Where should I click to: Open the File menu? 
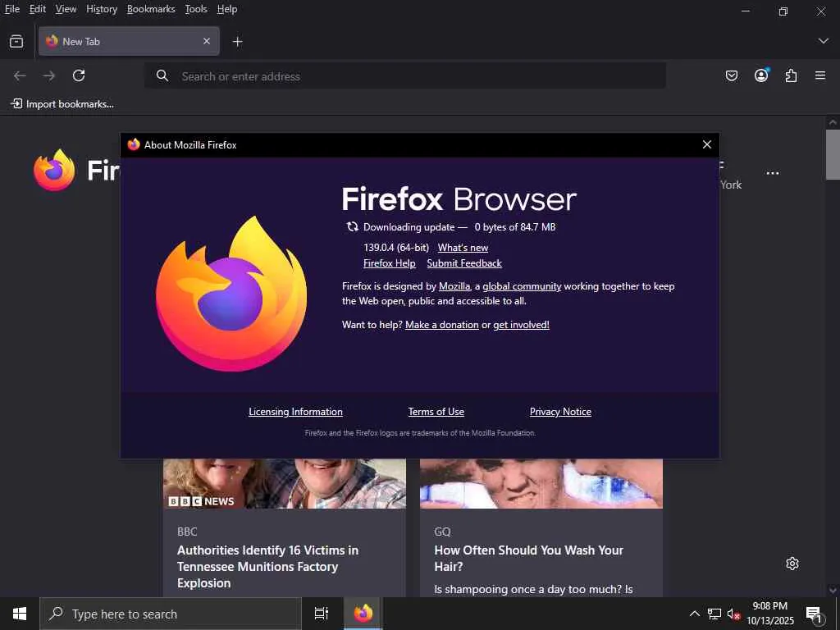coord(11,9)
